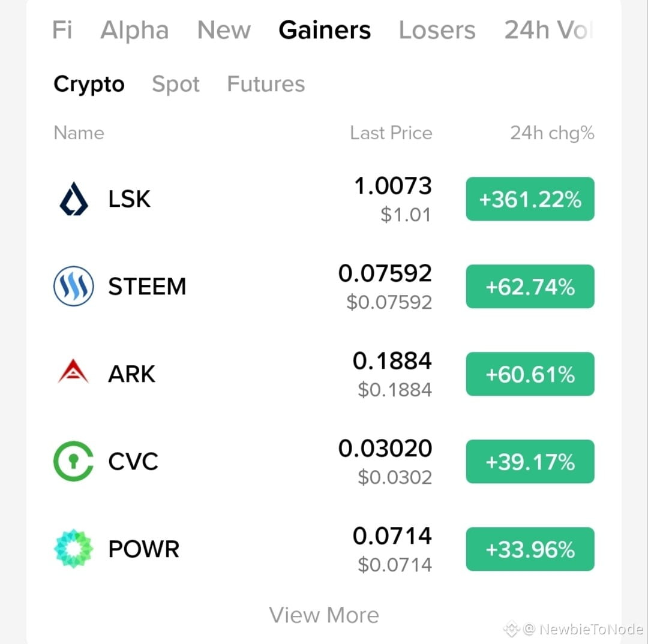
Task: Tap the POWR starburst logo
Action: (74, 549)
